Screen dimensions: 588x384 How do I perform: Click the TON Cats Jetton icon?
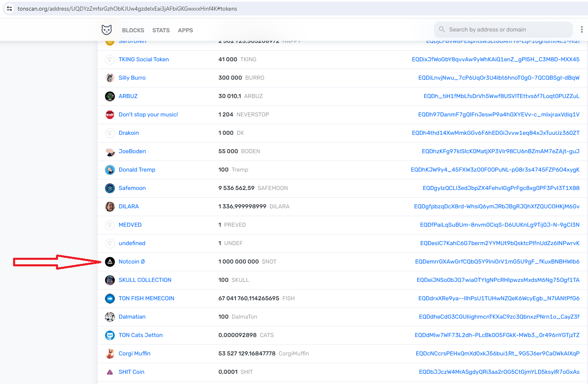[110, 335]
